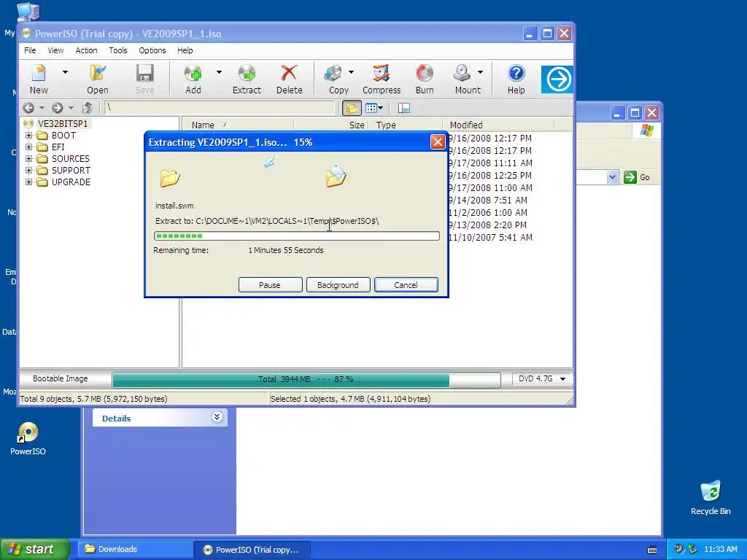This screenshot has height=560, width=747.
Task: Open the Options menu
Action: click(x=152, y=50)
